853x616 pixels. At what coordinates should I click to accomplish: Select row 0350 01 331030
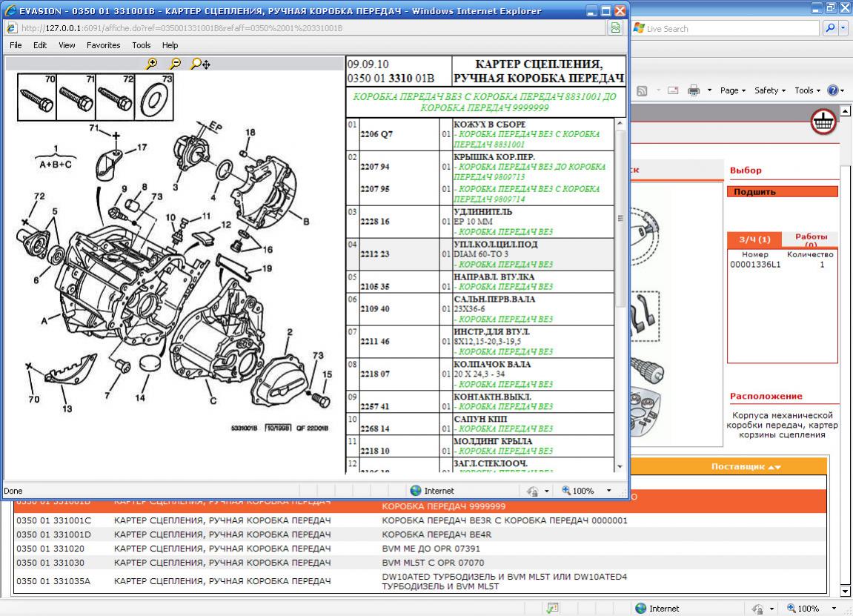click(x=419, y=563)
